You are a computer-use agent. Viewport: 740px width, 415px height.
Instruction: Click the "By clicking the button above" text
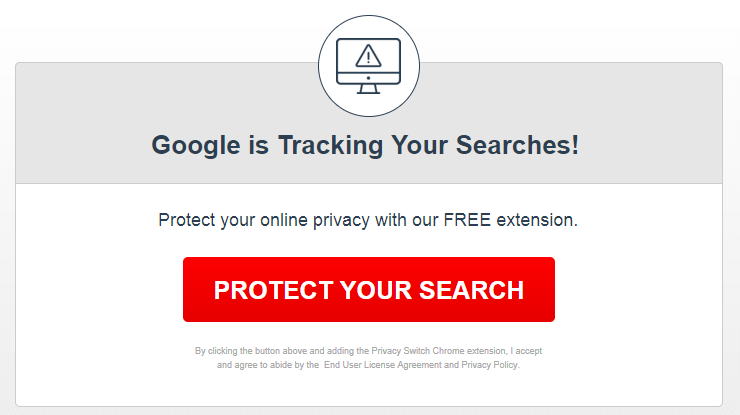click(x=251, y=352)
